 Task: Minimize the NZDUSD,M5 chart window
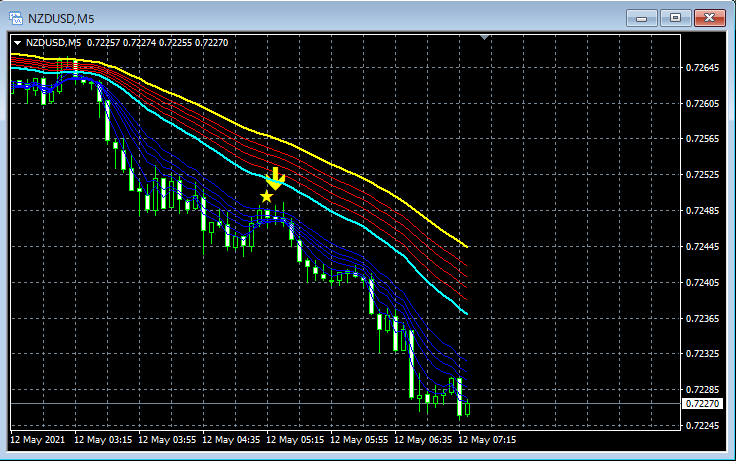click(641, 18)
